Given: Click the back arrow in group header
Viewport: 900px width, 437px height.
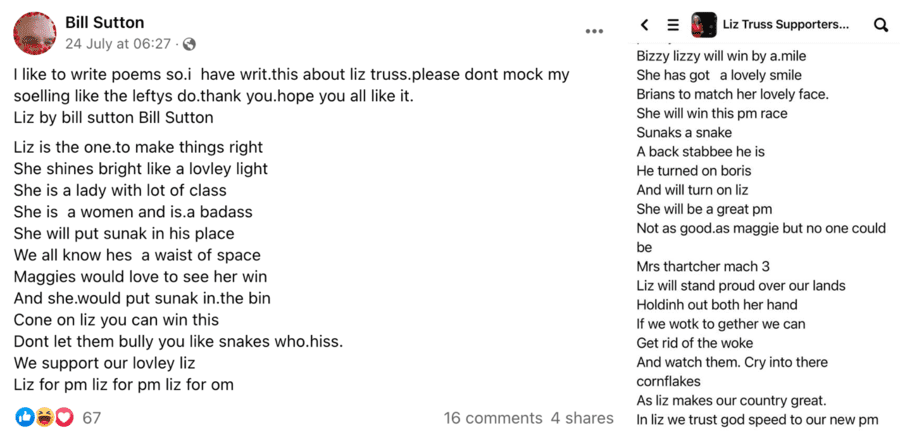Looking at the screenshot, I should point(645,25).
